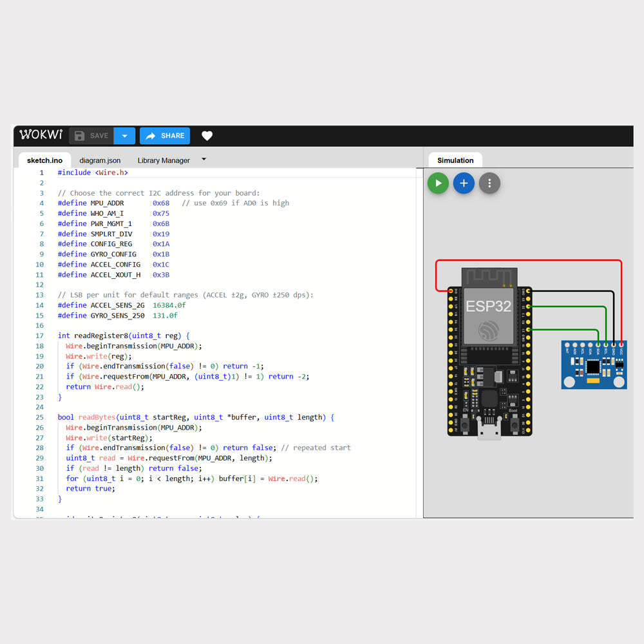
Task: Click the Wokwi logo
Action: (41, 135)
